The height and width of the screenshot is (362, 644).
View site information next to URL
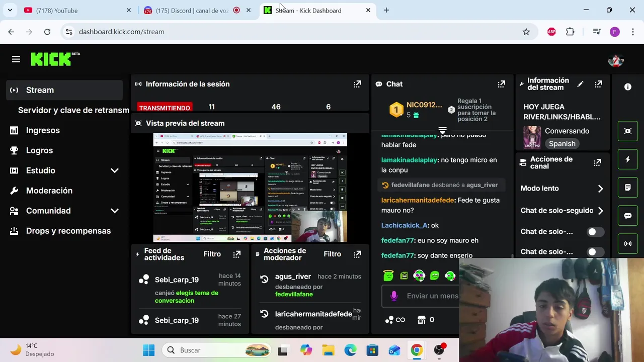(69, 32)
